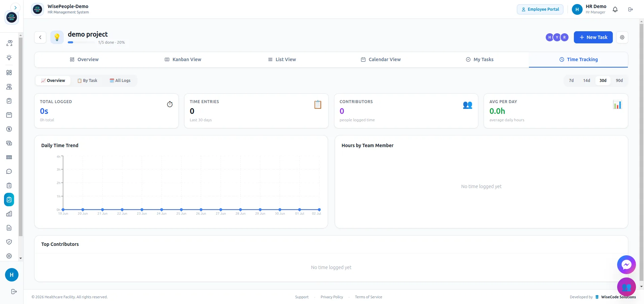Click the Contributors people icon
This screenshot has width=644, height=304.
click(468, 105)
